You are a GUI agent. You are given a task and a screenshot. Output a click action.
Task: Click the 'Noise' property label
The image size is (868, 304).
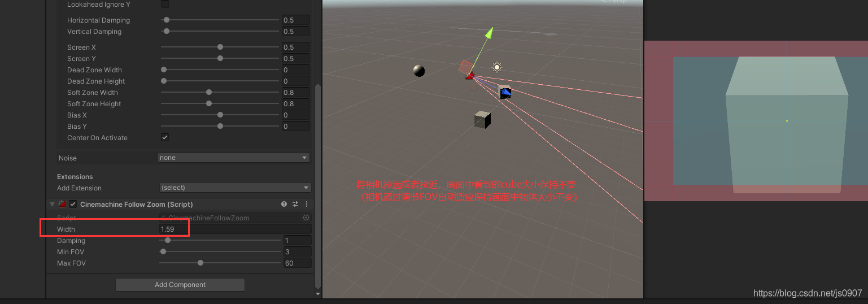coord(68,158)
